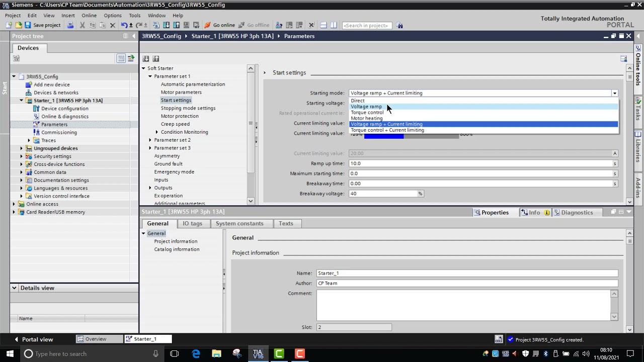Toggle the project tree header display icon

(x=131, y=58)
